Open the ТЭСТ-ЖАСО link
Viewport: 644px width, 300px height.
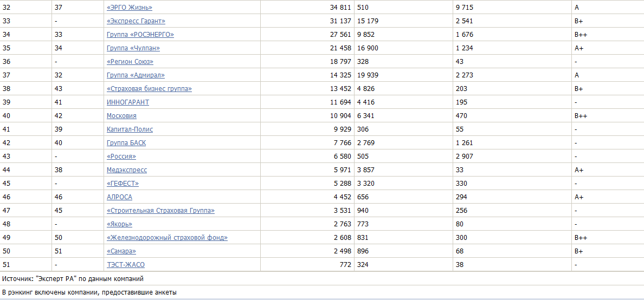coord(125,265)
